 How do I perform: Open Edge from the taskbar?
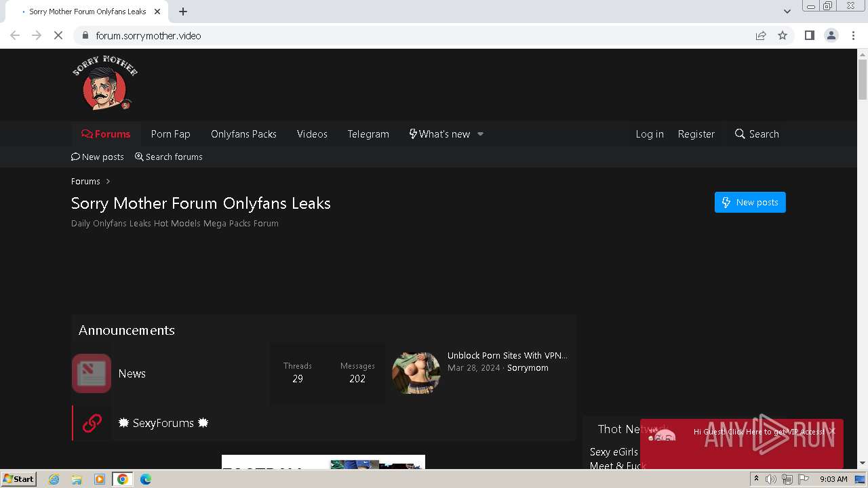click(146, 479)
